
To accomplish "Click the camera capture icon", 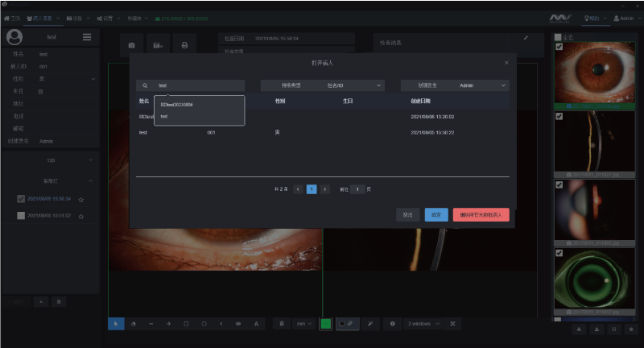I will pos(131,45).
